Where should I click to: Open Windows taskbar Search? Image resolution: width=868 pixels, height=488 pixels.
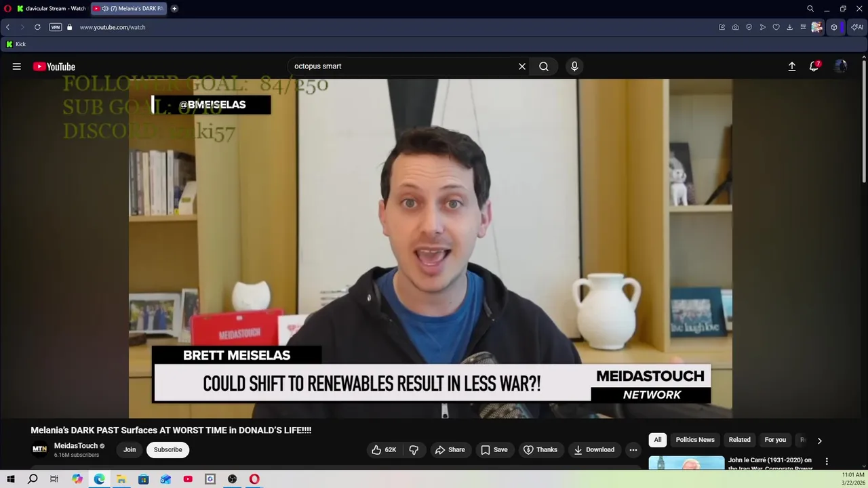click(x=33, y=479)
